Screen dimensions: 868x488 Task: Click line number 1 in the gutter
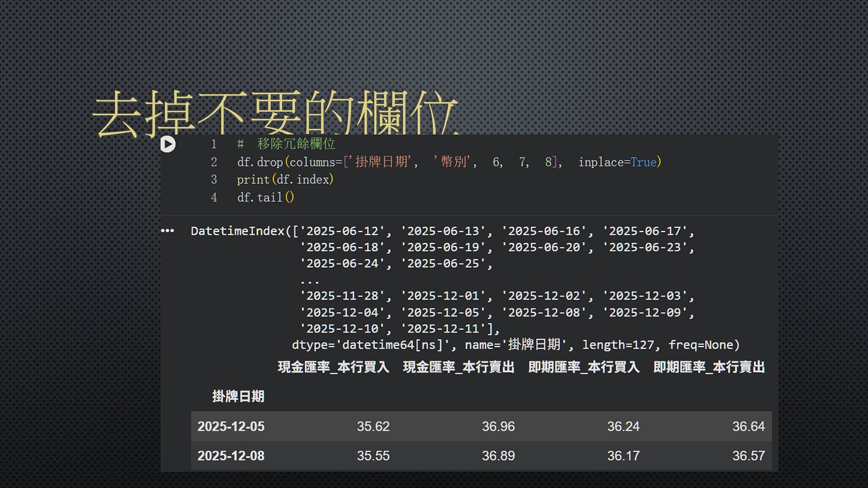[214, 144]
